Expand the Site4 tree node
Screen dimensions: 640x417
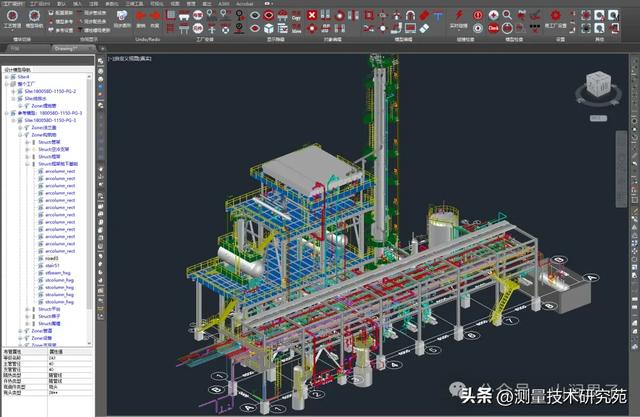(x=7, y=77)
